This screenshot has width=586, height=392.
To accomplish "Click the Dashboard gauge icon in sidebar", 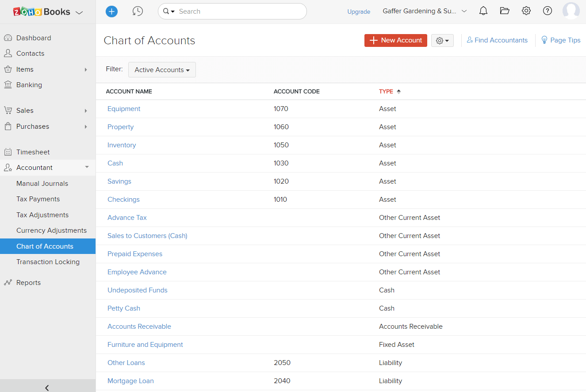I will point(8,38).
